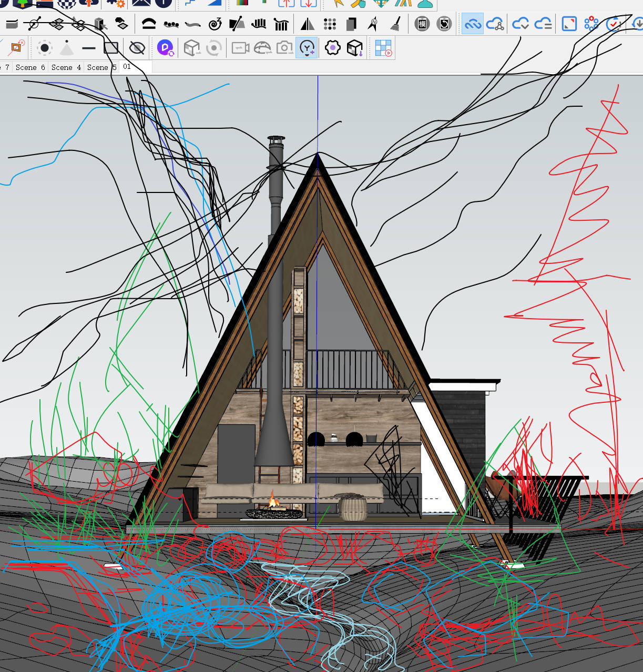Select the mirror flip tool icon
The width and height of the screenshot is (643, 672).
(x=308, y=24)
